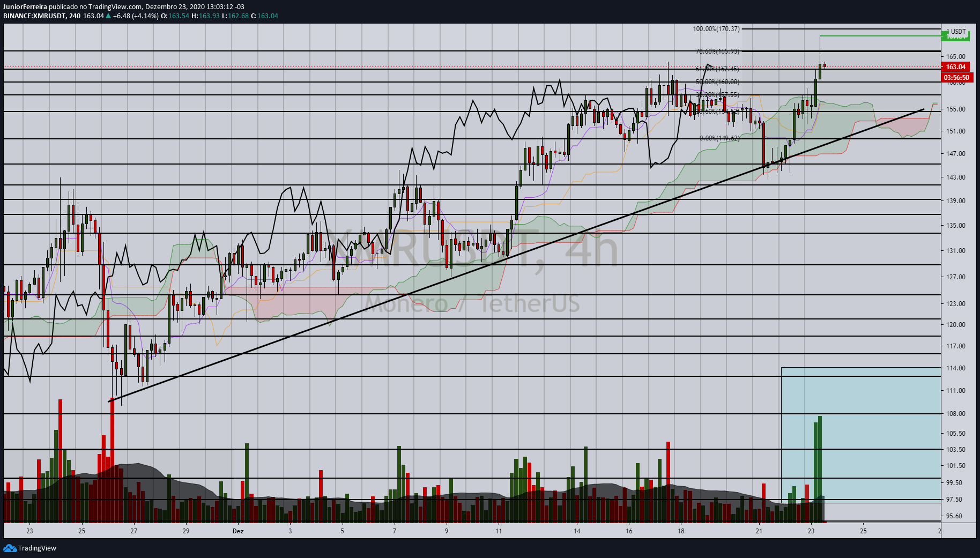Click date 27 on the time axis
Screen dimensions: 980x558
click(x=133, y=531)
